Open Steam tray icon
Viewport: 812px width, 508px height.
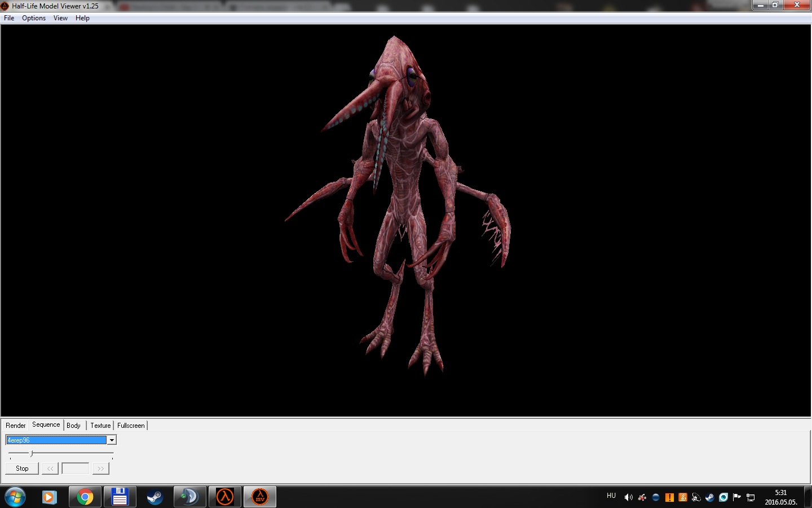tap(709, 497)
